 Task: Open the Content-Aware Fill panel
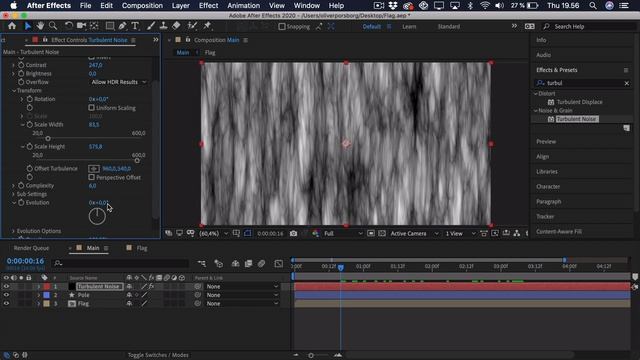[559, 232]
